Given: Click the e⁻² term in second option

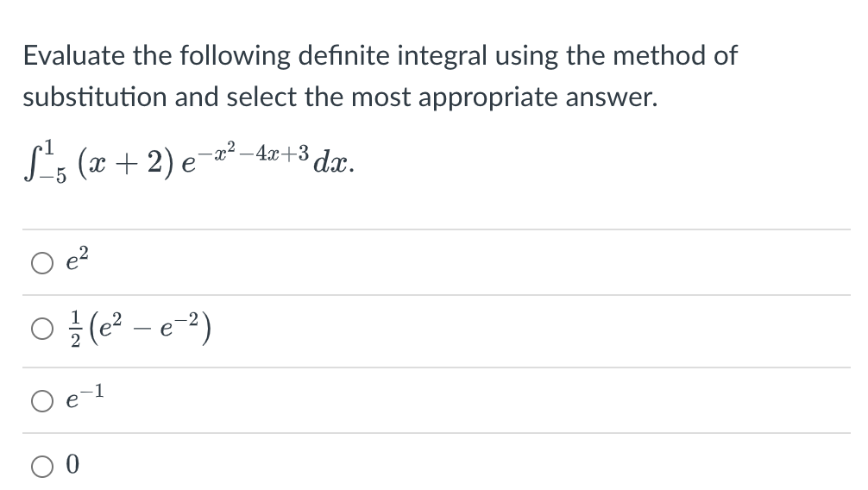Looking at the screenshot, I should pyautogui.click(x=179, y=325).
